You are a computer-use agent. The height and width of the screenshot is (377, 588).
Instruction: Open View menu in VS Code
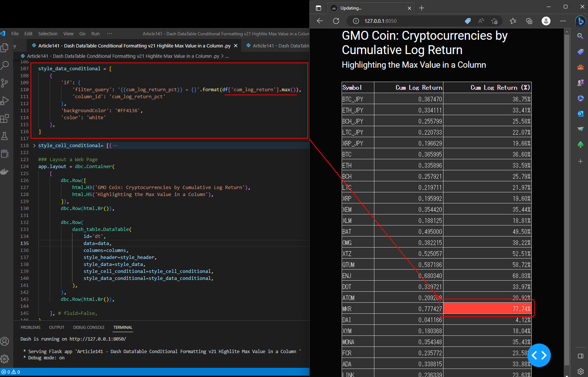pyautogui.click(x=68, y=33)
